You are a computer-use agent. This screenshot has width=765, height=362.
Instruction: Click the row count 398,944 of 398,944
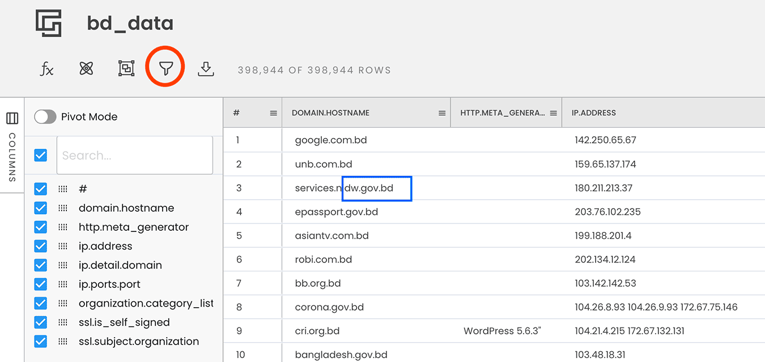[314, 70]
